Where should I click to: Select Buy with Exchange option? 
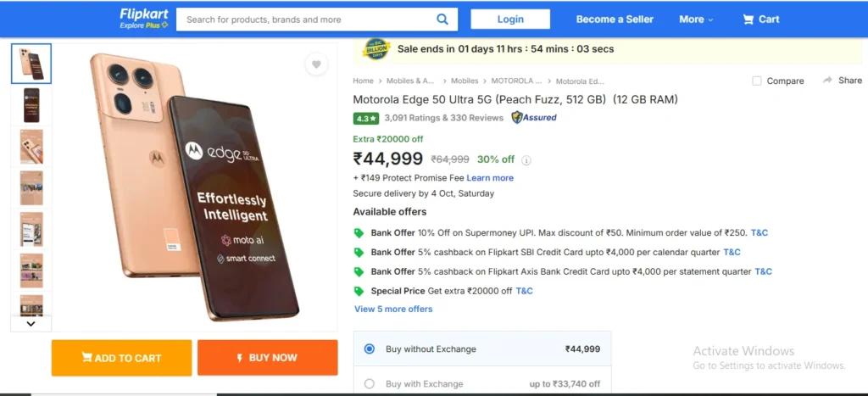(x=369, y=384)
